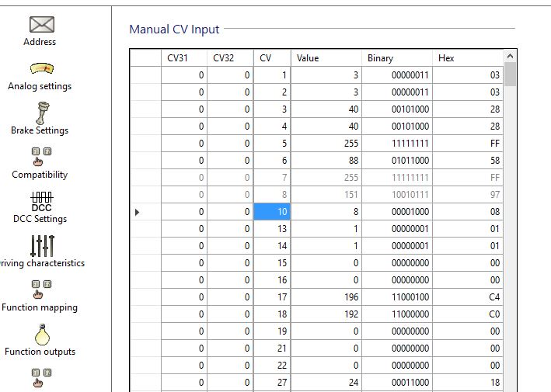Click the Hex cell showing C0

click(x=468, y=314)
